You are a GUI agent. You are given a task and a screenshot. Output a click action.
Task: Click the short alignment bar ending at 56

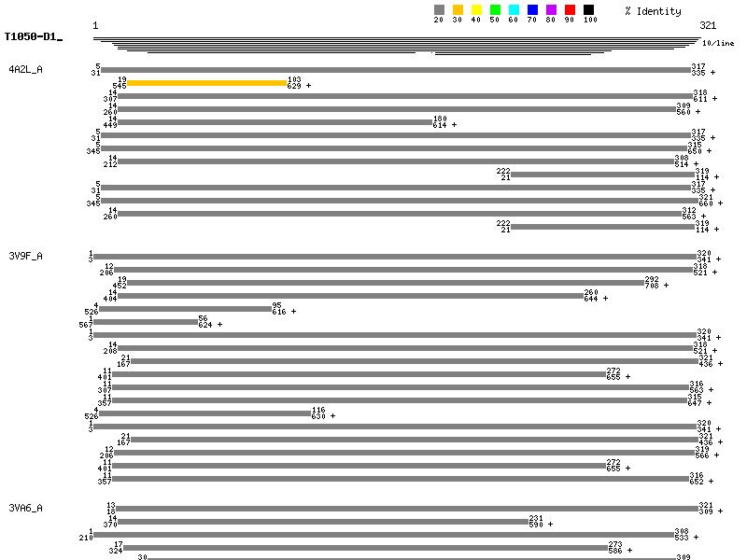click(145, 322)
